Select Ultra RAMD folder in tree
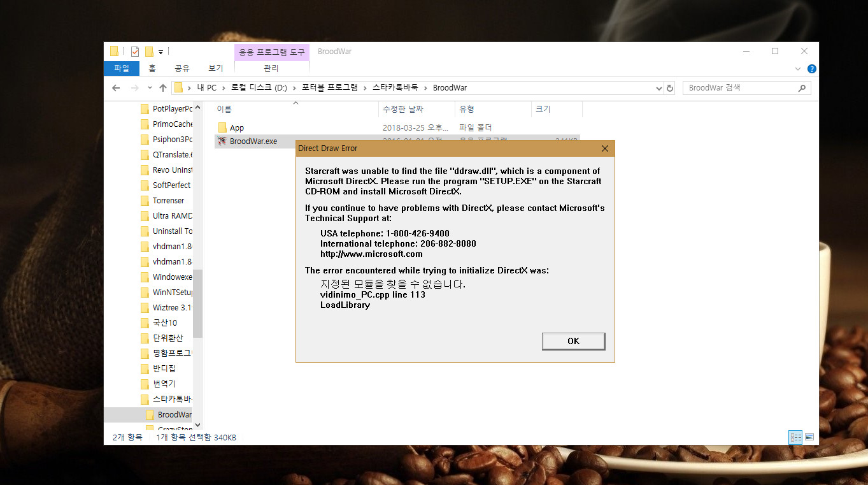 click(x=166, y=216)
